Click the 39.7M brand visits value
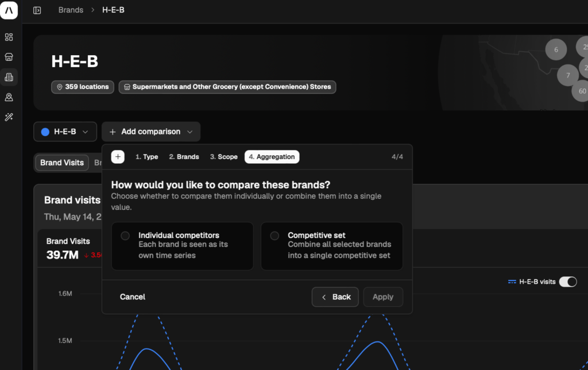This screenshot has width=588, height=370. coord(62,255)
